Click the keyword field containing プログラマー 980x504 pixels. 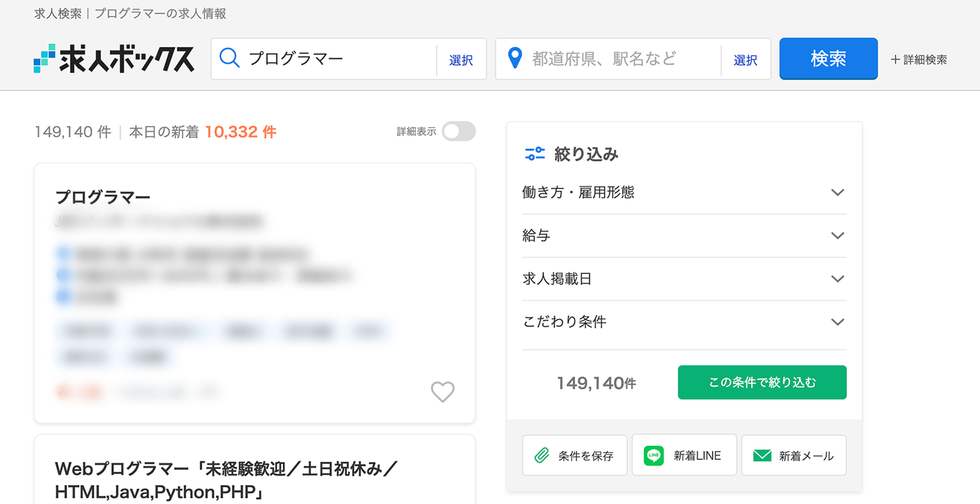pyautogui.click(x=323, y=59)
